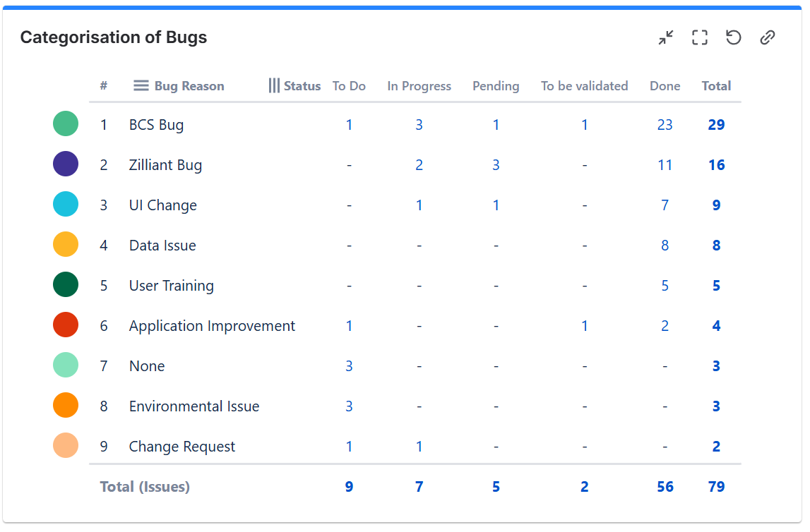Open the 29 total BCS Bug issues

point(716,125)
